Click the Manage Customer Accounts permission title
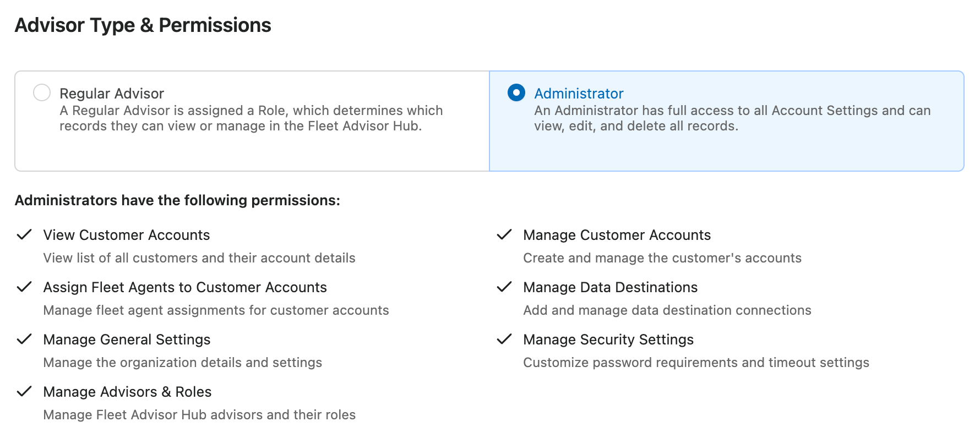 pos(617,235)
